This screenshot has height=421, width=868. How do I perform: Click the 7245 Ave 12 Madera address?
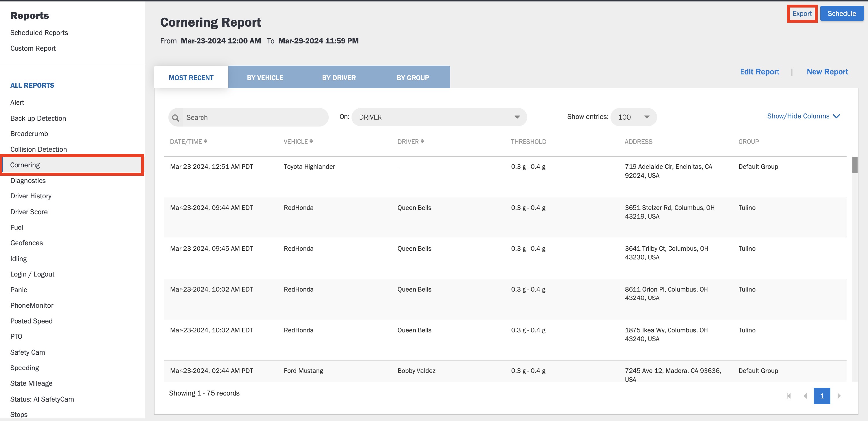[673, 375]
